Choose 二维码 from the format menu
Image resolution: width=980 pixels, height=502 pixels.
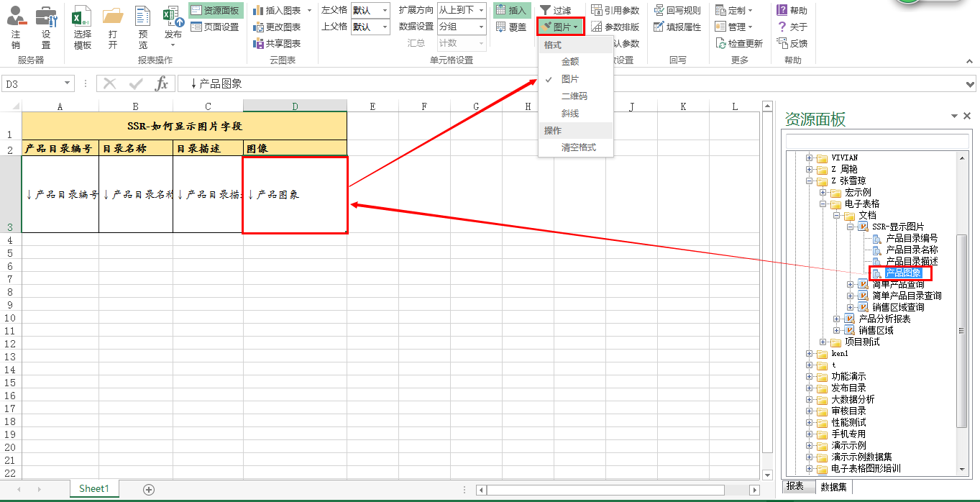tap(574, 96)
